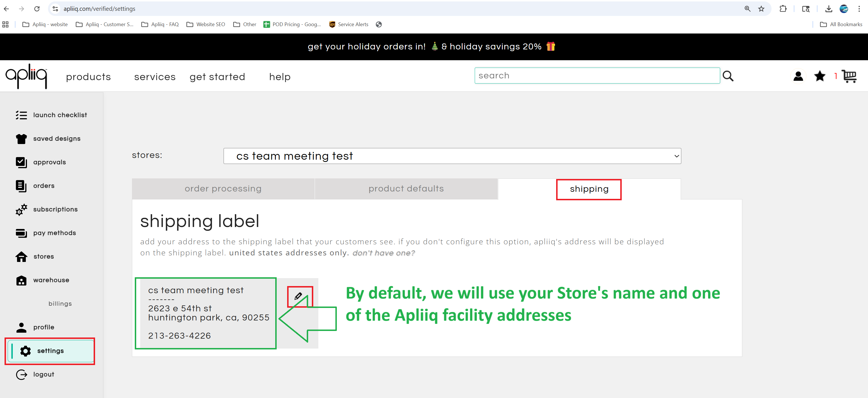Image resolution: width=868 pixels, height=398 pixels.
Task: Click the apliiq logo
Action: click(26, 76)
